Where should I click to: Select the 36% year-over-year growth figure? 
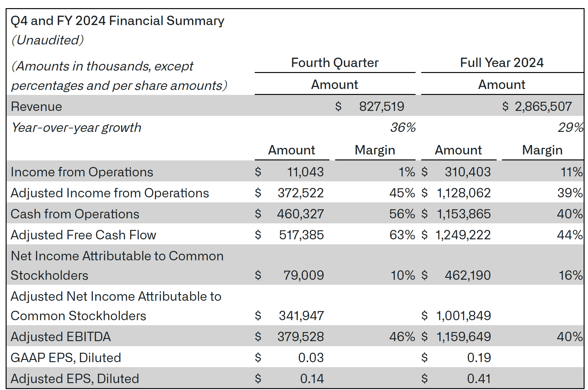click(x=403, y=127)
